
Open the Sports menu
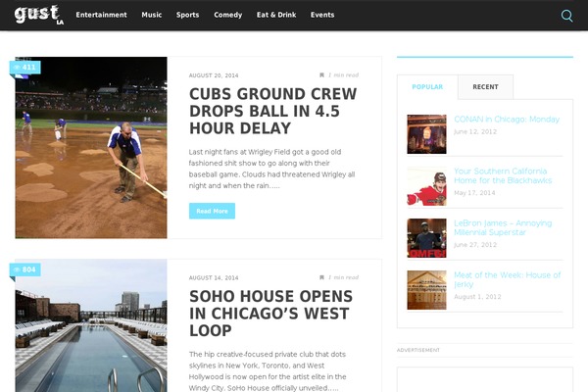(187, 15)
